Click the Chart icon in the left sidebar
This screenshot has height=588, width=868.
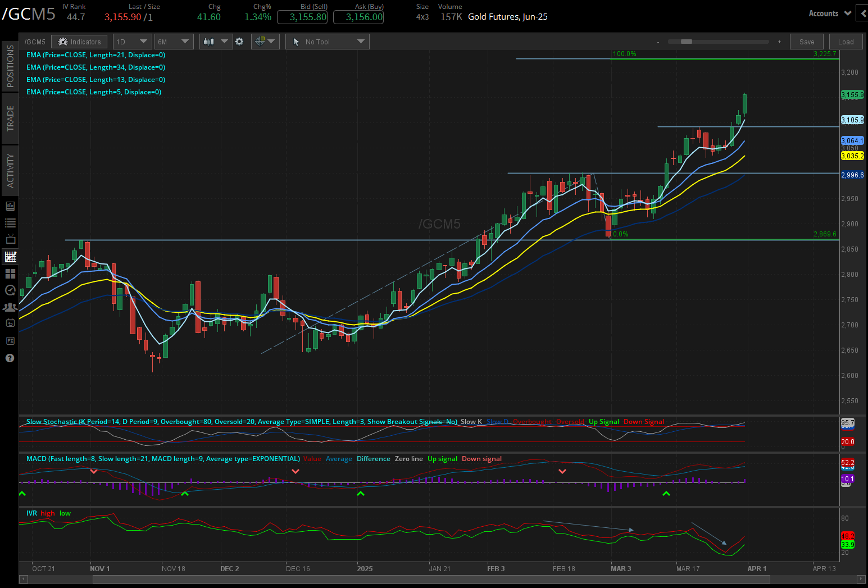tap(10, 257)
